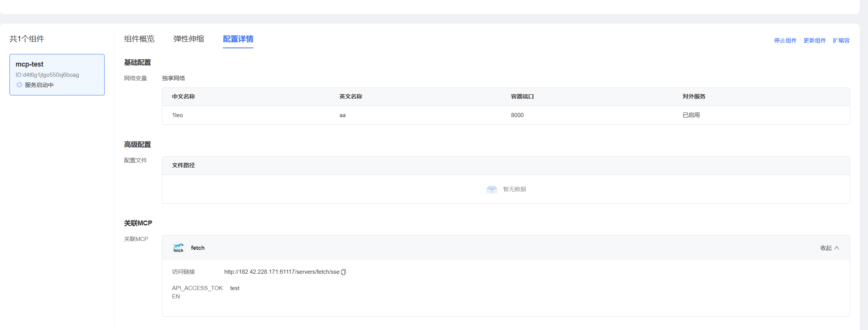This screenshot has height=330, width=868.
Task: Click the service starting spinner icon
Action: [x=19, y=85]
